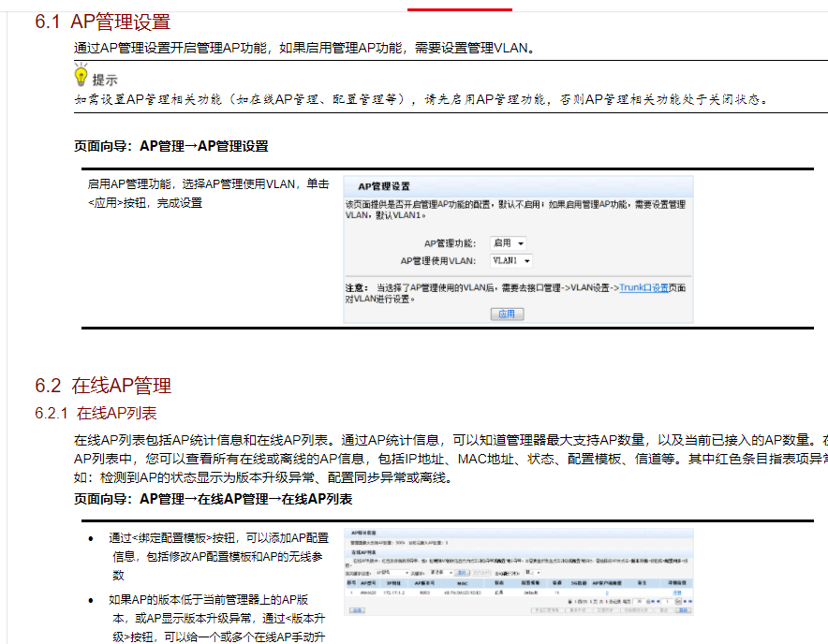Open the auto-refresh dropdown in AP list
The image size is (828, 644).
coord(532,573)
